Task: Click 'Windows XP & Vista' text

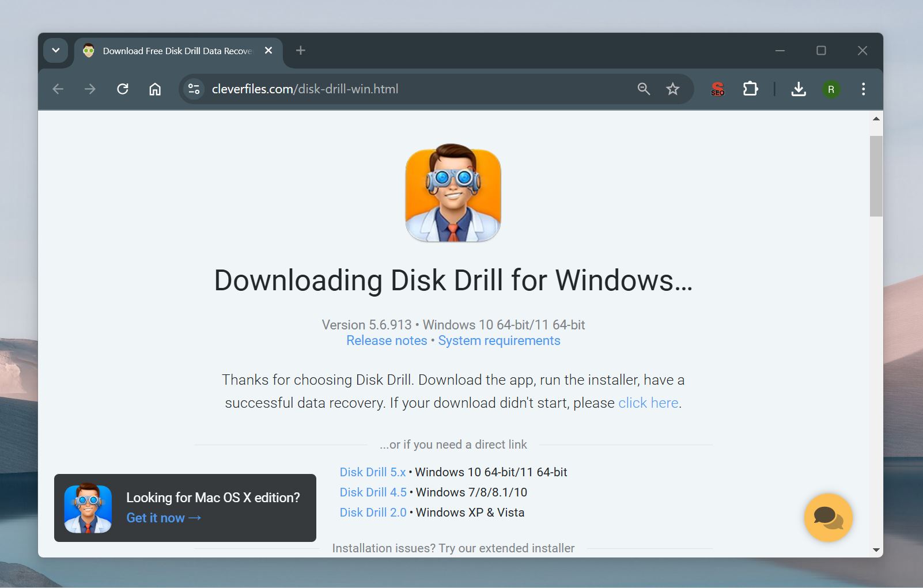Action: click(470, 513)
